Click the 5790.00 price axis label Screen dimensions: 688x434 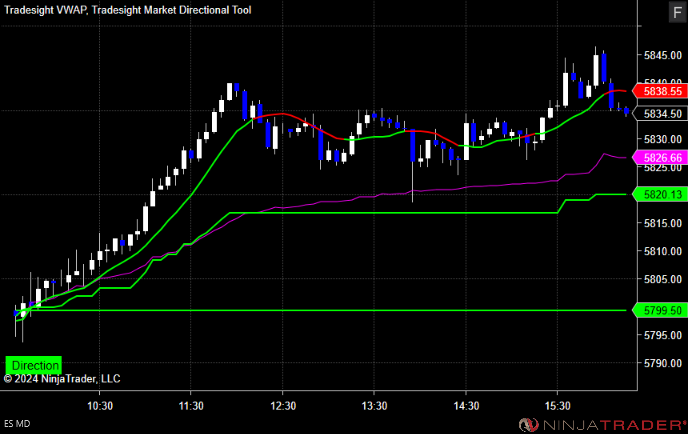point(663,363)
